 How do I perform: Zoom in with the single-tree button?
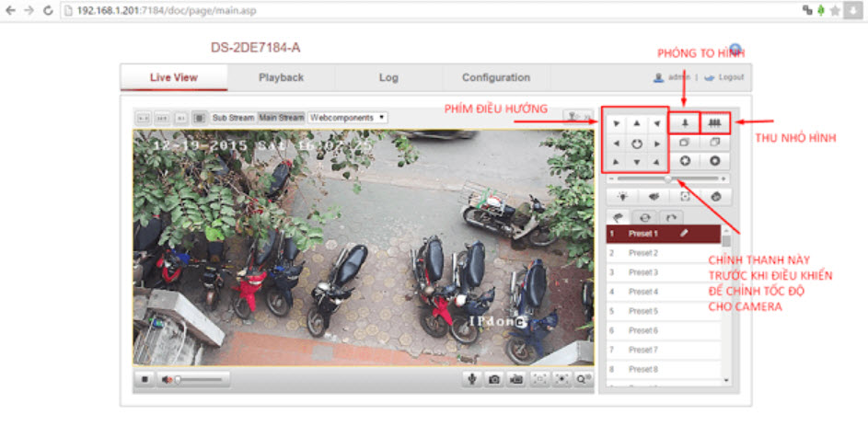(x=684, y=123)
